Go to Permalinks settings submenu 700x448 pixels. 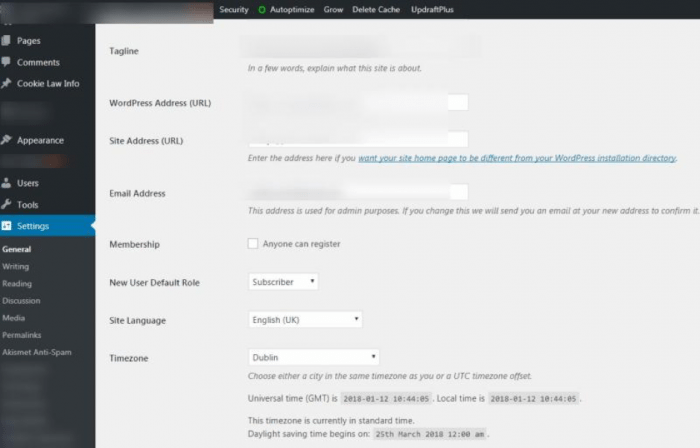pyautogui.click(x=21, y=335)
